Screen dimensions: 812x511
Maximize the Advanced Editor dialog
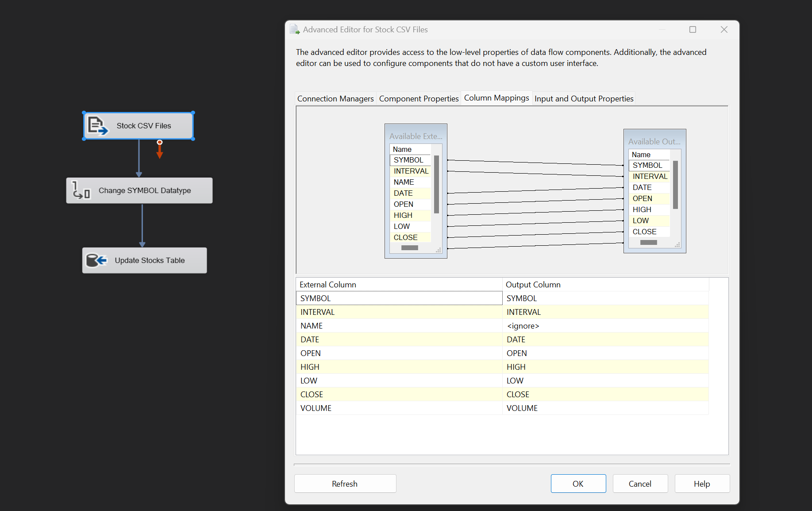[x=693, y=30]
